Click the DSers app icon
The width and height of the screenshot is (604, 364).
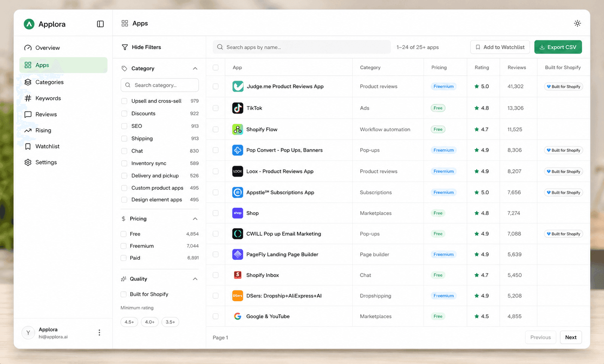coord(238,296)
